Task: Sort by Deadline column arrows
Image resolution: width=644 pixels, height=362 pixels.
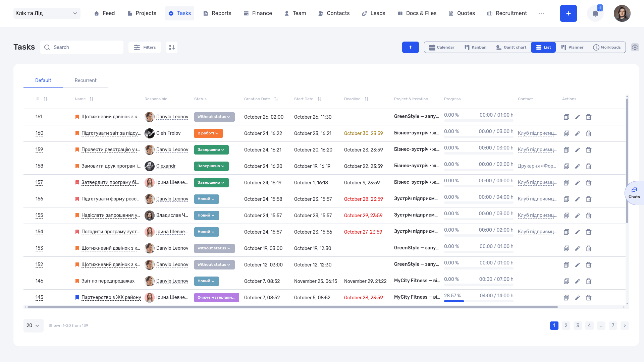Action: click(367, 99)
